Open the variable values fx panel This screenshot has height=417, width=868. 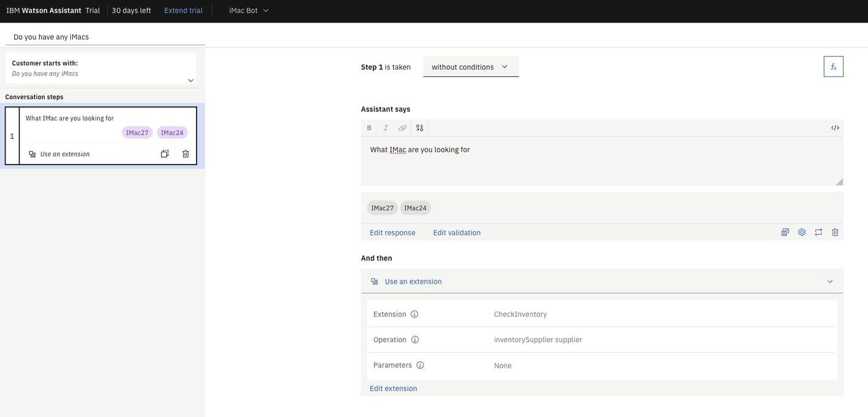coord(833,67)
